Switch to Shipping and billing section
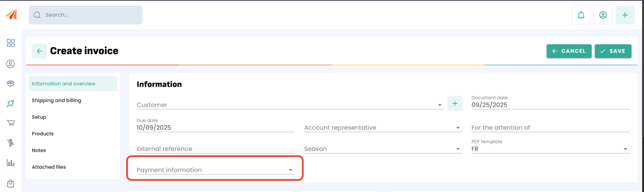Image resolution: width=644 pixels, height=192 pixels. [56, 100]
